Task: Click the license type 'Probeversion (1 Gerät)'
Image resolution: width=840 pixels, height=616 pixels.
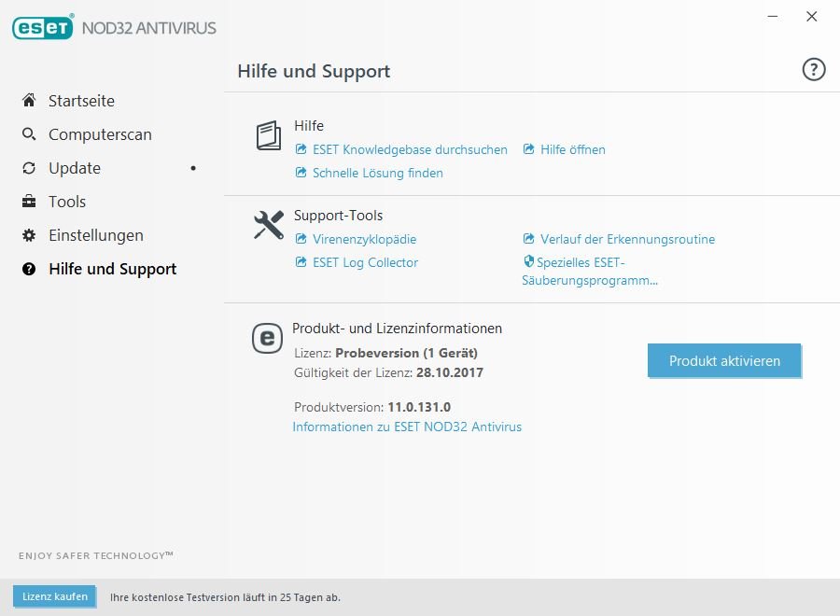Action: (406, 353)
